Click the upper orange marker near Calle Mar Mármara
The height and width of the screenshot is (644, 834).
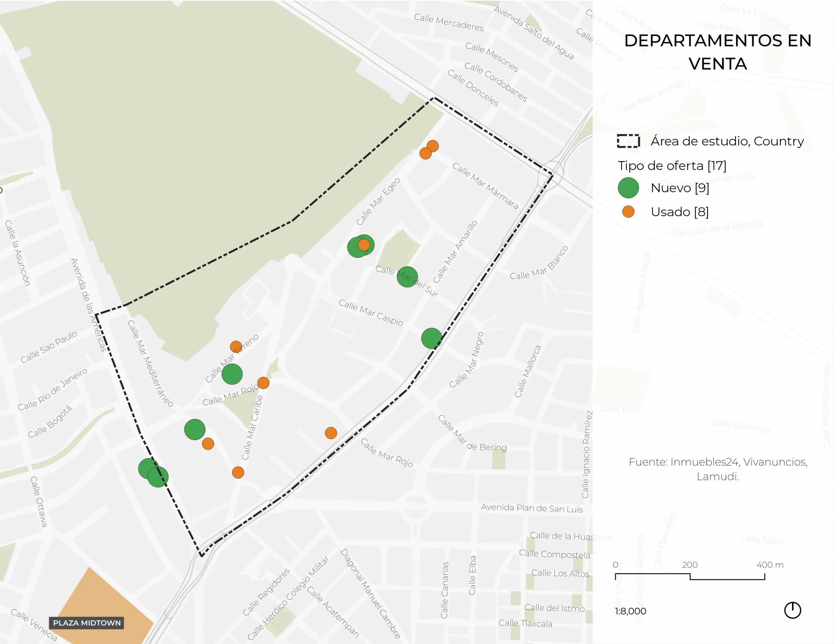432,146
